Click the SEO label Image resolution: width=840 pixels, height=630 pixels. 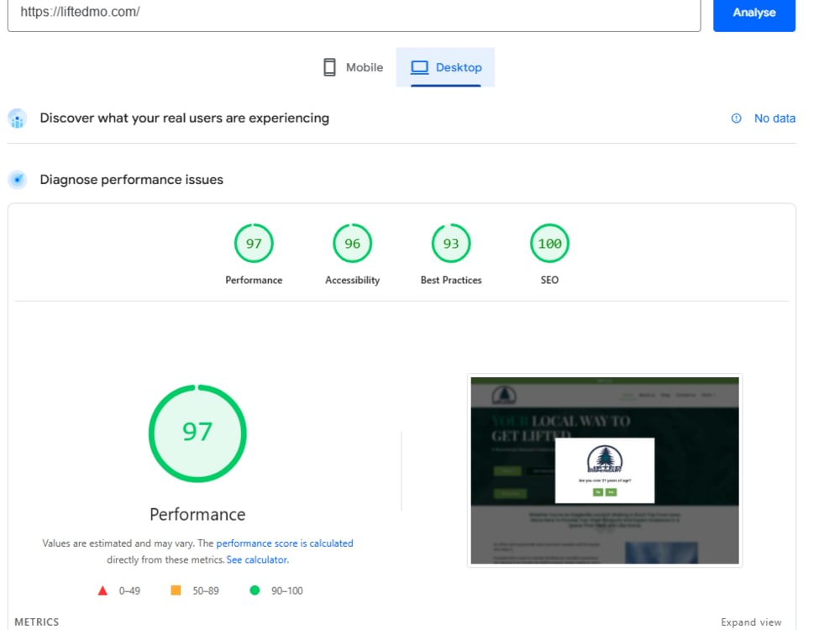pos(549,281)
